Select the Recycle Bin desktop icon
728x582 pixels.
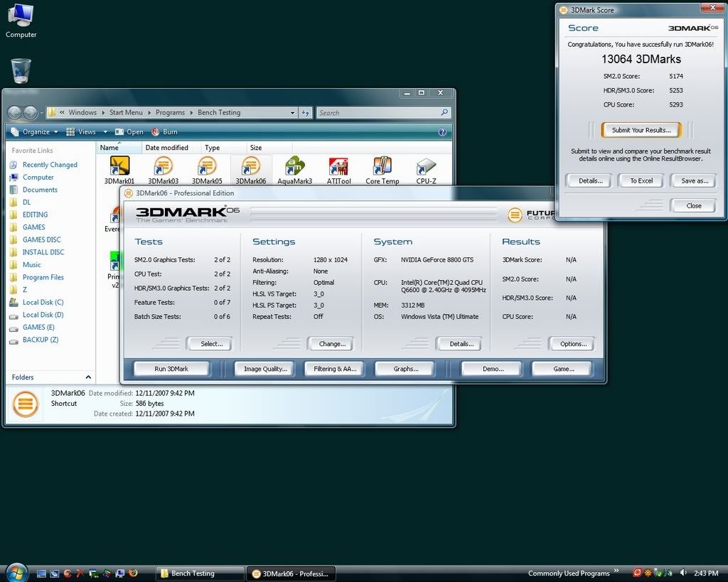point(21,70)
